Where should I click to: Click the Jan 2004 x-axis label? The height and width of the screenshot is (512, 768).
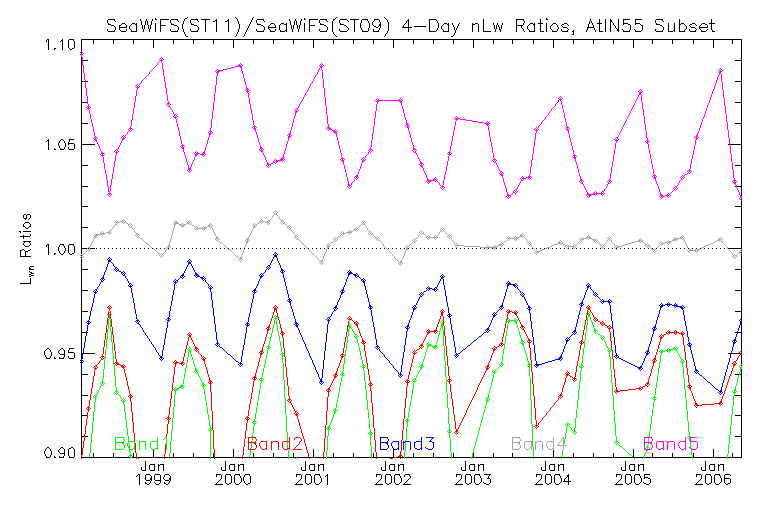(x=553, y=473)
